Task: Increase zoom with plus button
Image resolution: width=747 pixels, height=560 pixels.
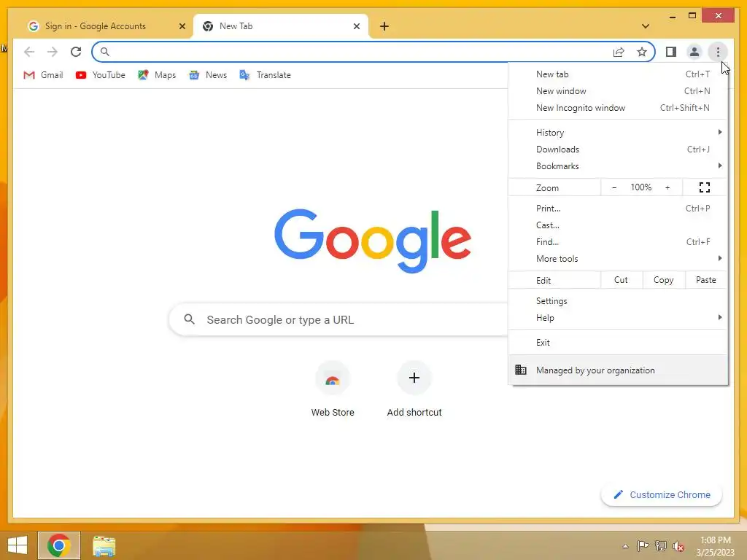Action: click(667, 187)
